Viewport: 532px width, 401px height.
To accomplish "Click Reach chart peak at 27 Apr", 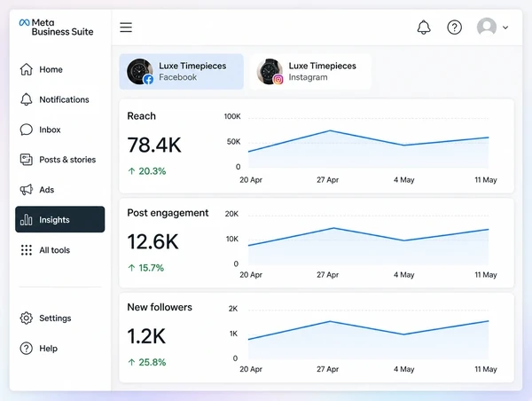I will click(330, 130).
